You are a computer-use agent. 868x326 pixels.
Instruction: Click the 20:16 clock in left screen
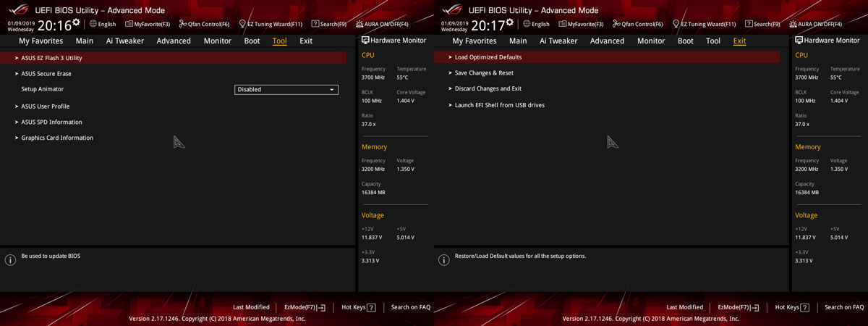click(54, 26)
